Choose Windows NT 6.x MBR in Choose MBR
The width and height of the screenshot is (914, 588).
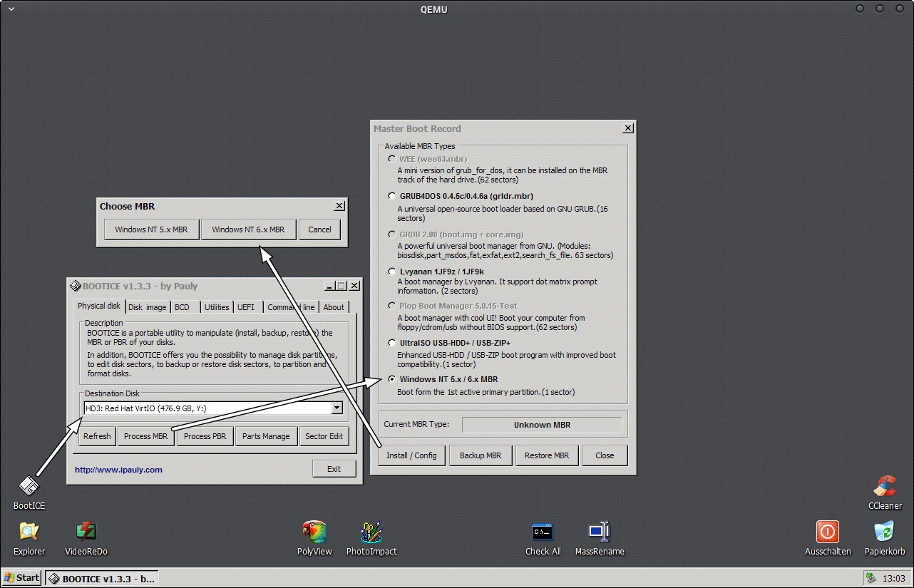pyautogui.click(x=248, y=229)
